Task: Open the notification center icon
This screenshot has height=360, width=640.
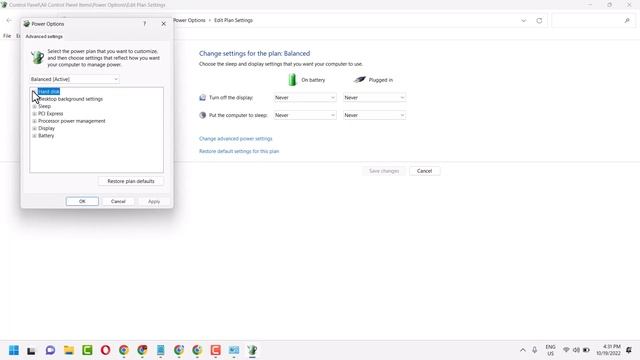Action: click(629, 350)
